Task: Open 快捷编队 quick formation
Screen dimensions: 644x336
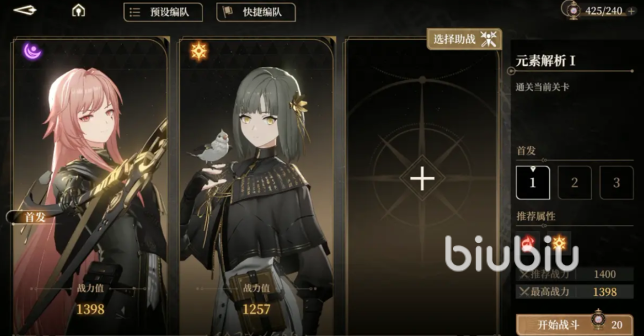Action: pyautogui.click(x=256, y=12)
